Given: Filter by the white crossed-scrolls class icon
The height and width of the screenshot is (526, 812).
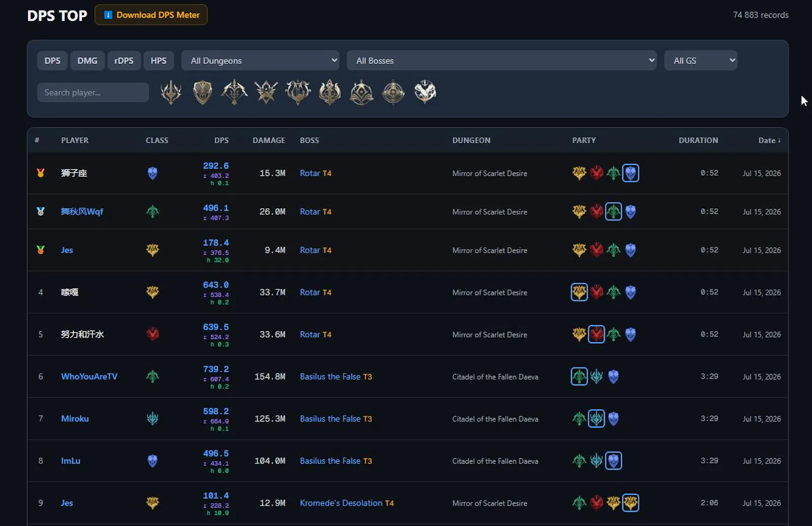Looking at the screenshot, I should (425, 92).
